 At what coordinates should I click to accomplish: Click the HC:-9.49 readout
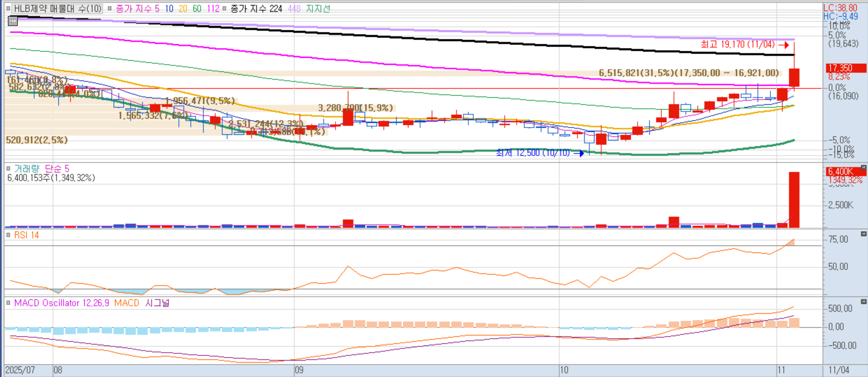[840, 16]
